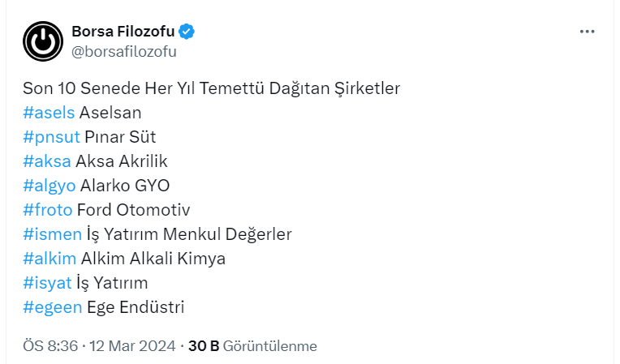Click the Ford Otomotiv text line

pos(133,210)
